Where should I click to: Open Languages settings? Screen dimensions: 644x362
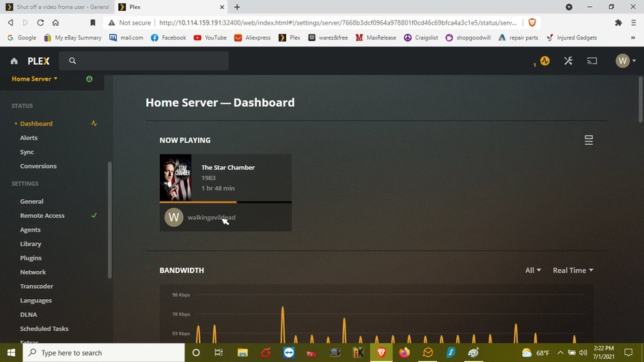pyautogui.click(x=36, y=301)
